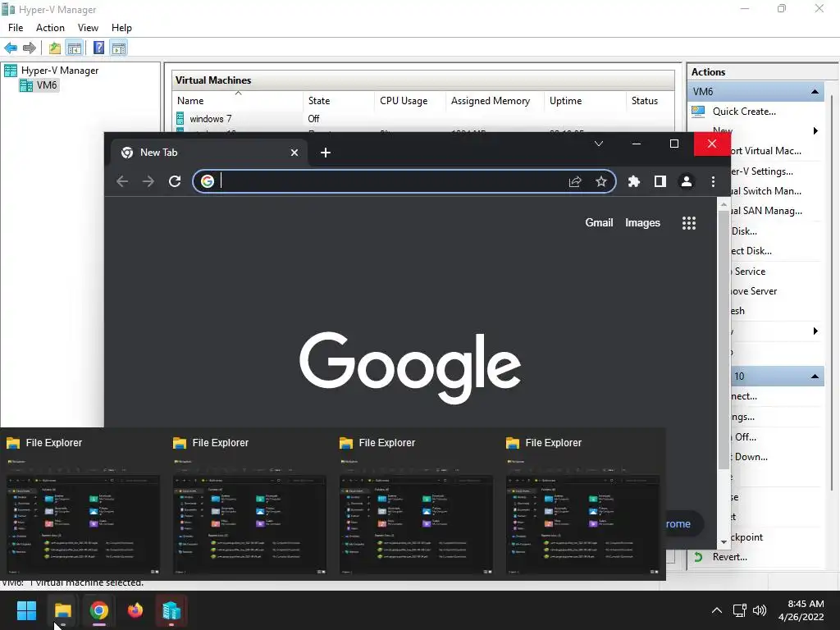840x630 pixels.
Task: Click the Back arrow in Hyper-V Manager toolbar
Action: click(x=11, y=48)
